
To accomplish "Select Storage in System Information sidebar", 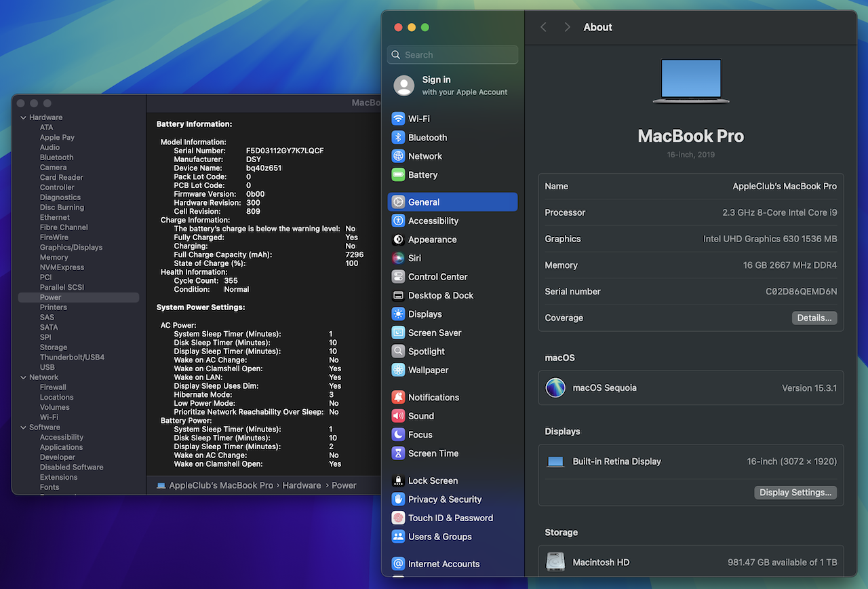I will (x=54, y=347).
